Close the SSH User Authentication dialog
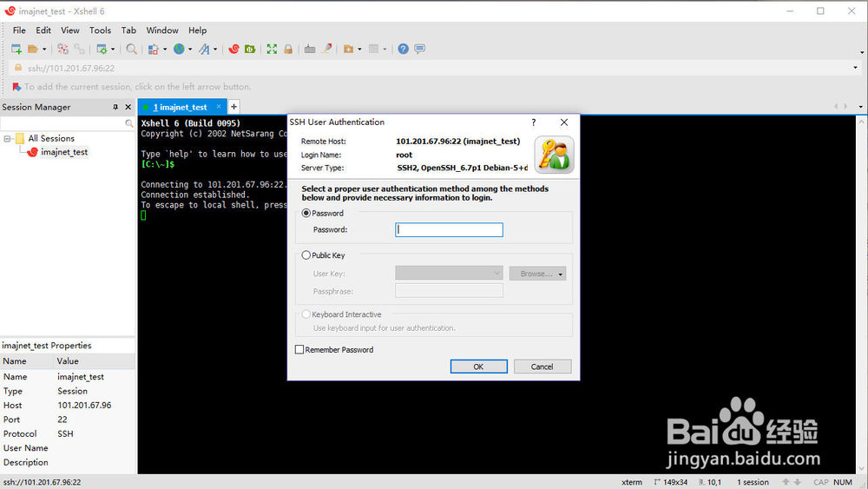 click(x=564, y=122)
